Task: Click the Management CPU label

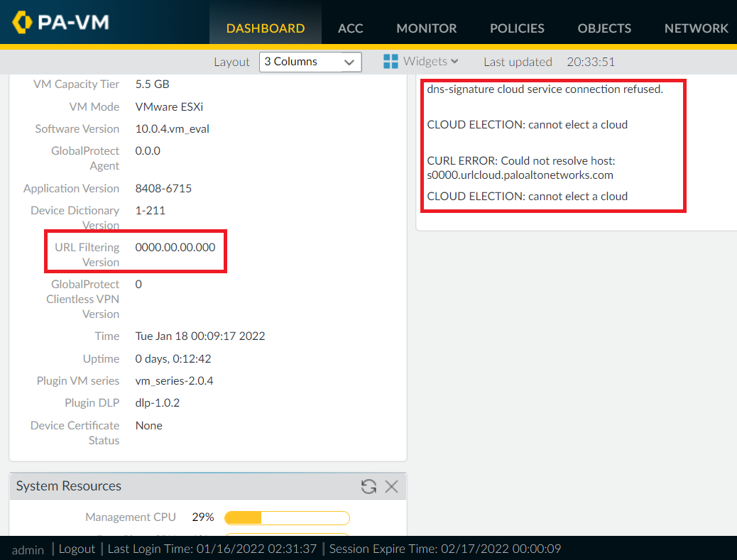Action: pos(131,517)
